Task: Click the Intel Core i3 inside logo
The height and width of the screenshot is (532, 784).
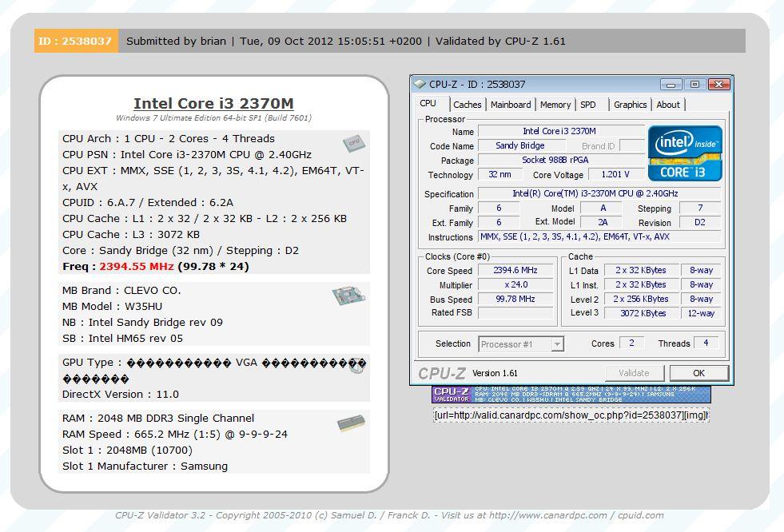Action: coord(685,153)
